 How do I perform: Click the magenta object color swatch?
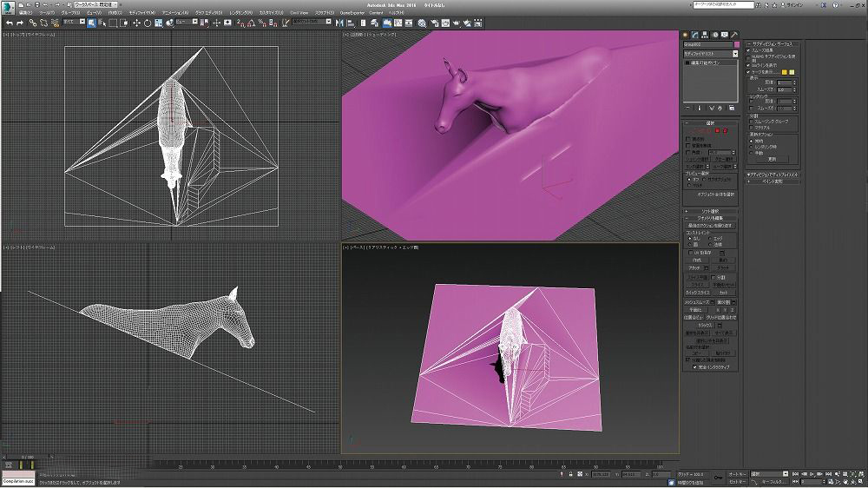point(737,43)
